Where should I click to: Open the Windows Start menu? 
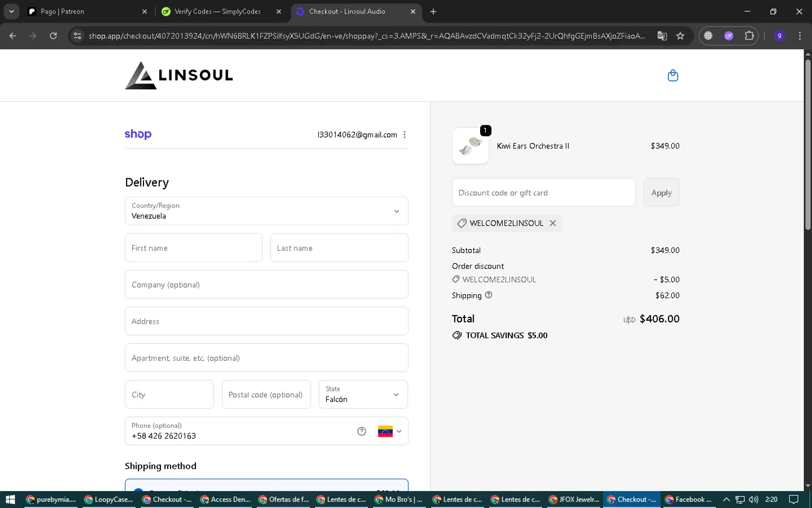pyautogui.click(x=10, y=499)
